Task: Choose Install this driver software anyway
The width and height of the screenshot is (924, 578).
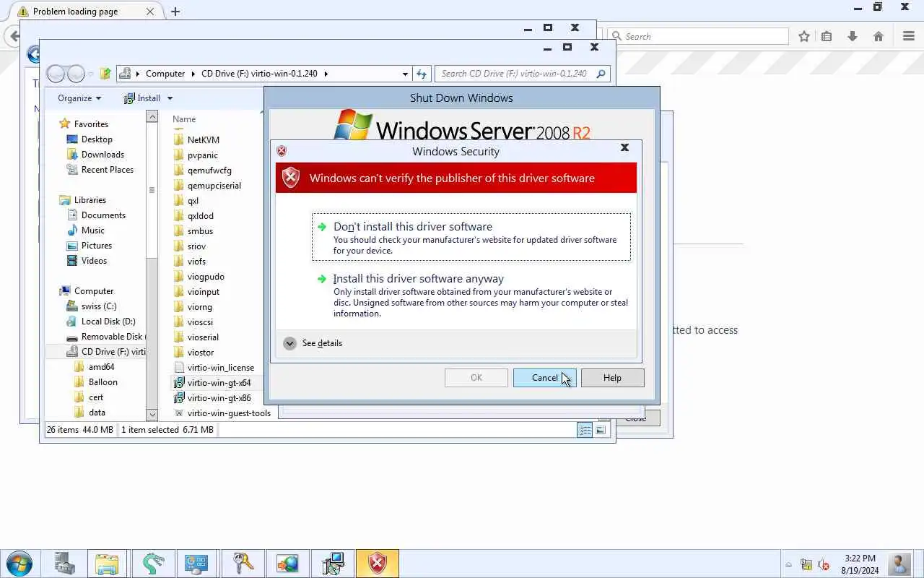Action: coord(471,297)
